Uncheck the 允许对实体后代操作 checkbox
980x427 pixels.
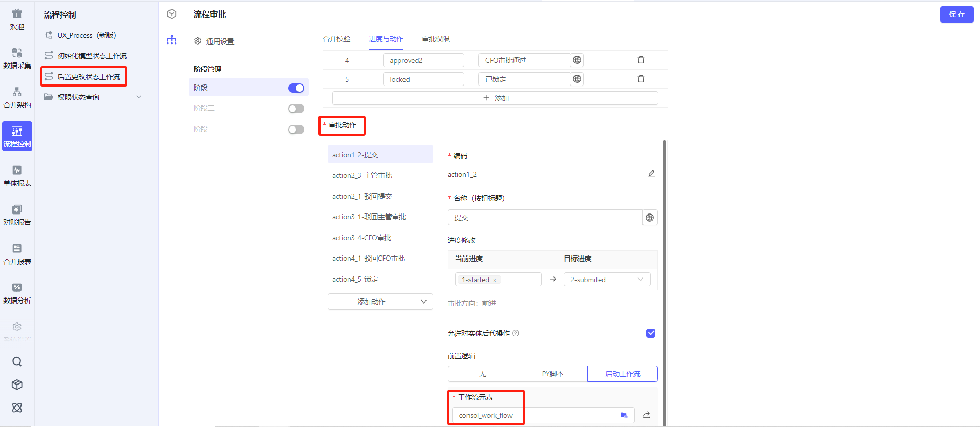pos(651,333)
